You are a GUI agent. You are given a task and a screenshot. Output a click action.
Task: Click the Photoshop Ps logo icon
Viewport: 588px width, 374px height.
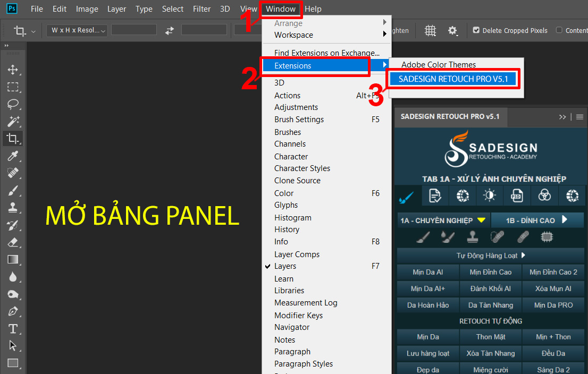click(x=12, y=8)
